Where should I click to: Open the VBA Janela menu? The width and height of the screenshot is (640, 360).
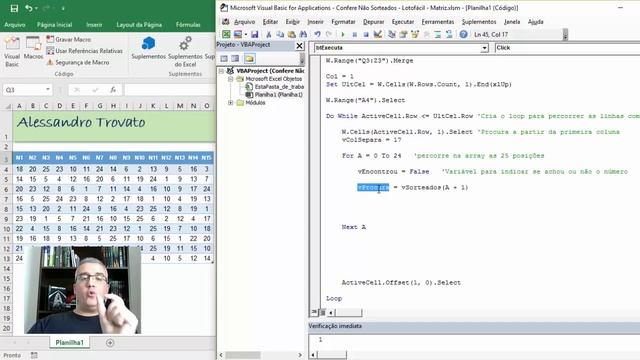[x=512, y=22]
